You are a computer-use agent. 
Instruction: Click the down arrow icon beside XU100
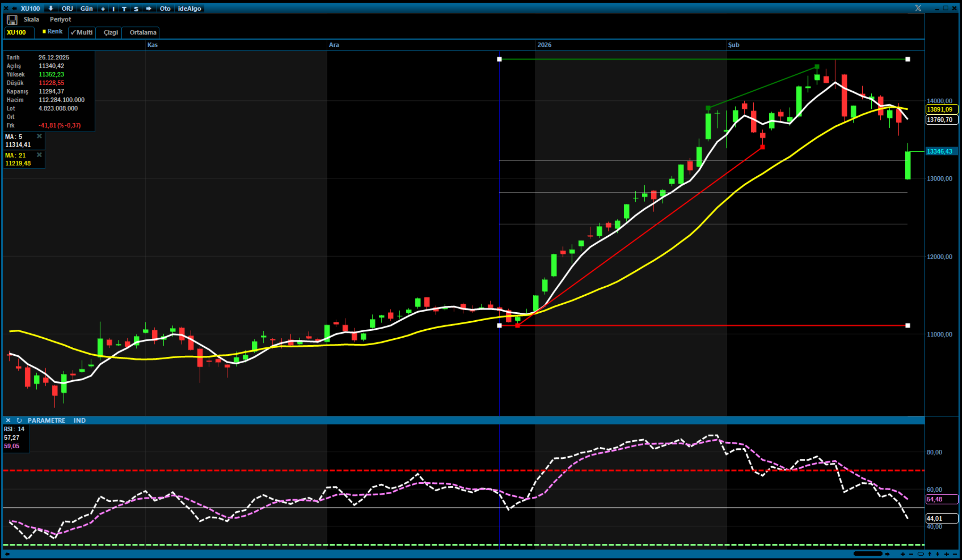50,8
